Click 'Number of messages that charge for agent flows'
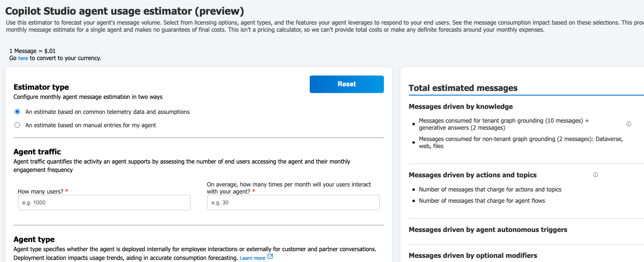The height and width of the screenshot is (262, 644). coord(482,201)
